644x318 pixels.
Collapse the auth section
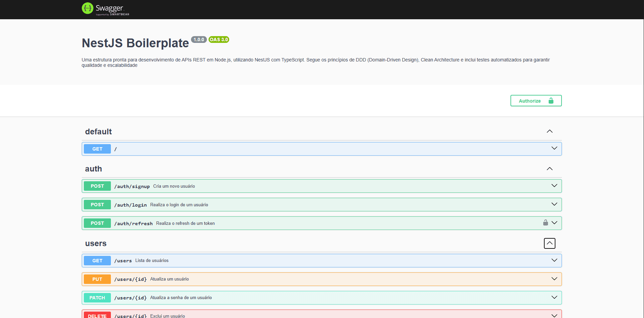point(549,168)
